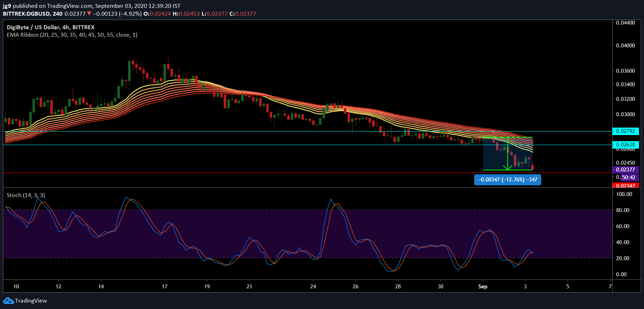Click the 0.03400 price axis value
The image size is (644, 309).
[x=625, y=84]
